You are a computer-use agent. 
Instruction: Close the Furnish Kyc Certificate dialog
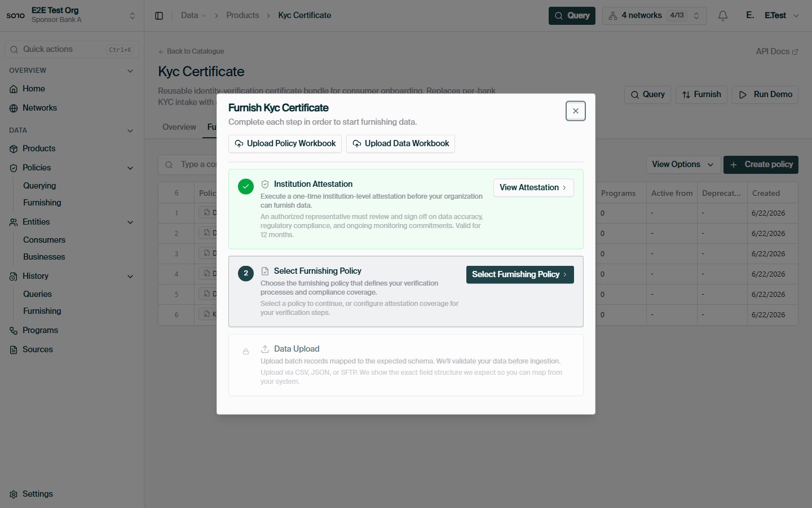click(575, 111)
